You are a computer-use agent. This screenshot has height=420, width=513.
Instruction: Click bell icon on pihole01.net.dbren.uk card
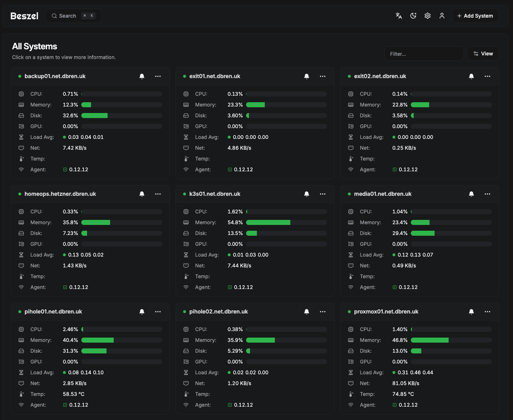point(142,312)
